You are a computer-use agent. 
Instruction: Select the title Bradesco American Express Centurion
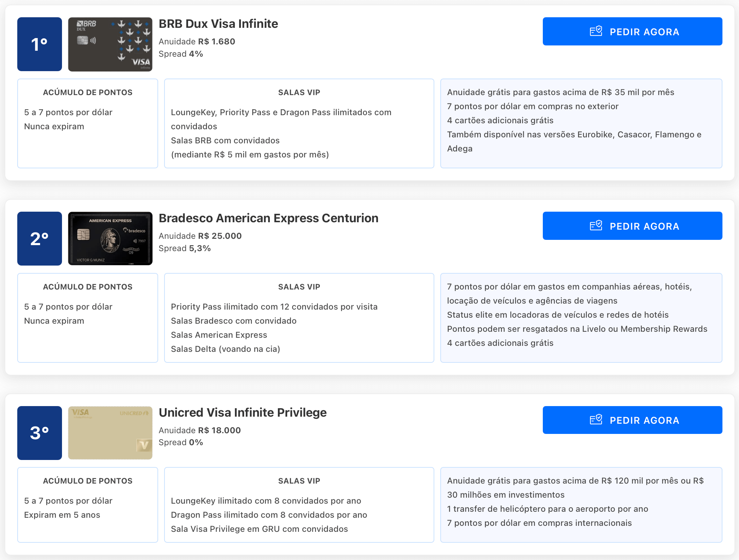pos(268,218)
